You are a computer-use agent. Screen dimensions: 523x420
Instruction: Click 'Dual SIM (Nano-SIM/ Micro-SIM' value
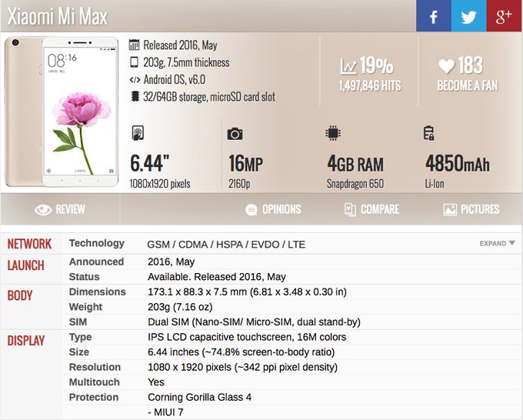221,322
